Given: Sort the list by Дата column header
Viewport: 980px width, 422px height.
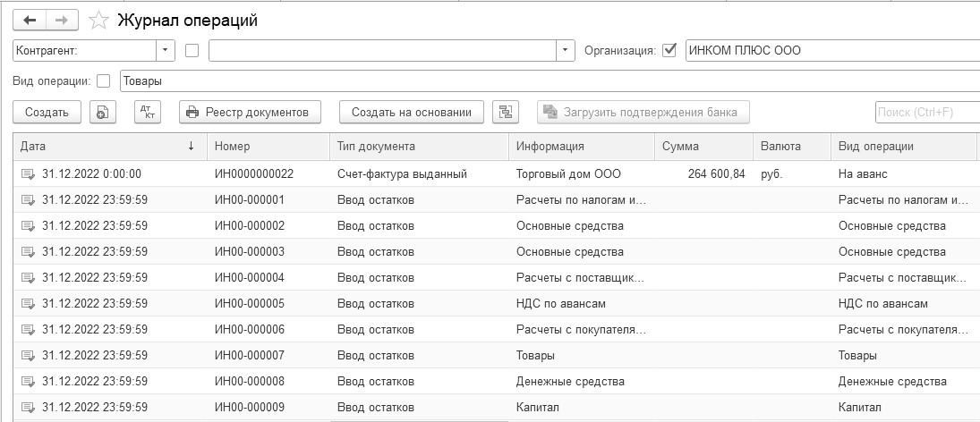Looking at the screenshot, I should pyautogui.click(x=107, y=147).
